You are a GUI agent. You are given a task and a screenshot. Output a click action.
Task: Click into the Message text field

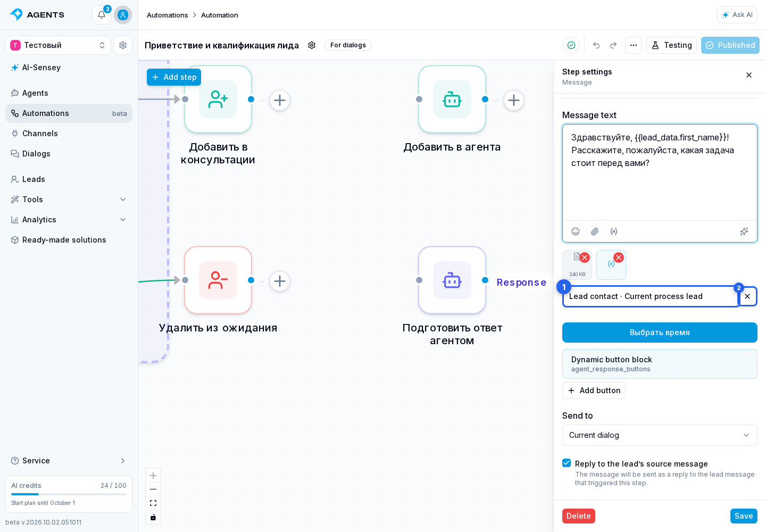click(x=660, y=172)
